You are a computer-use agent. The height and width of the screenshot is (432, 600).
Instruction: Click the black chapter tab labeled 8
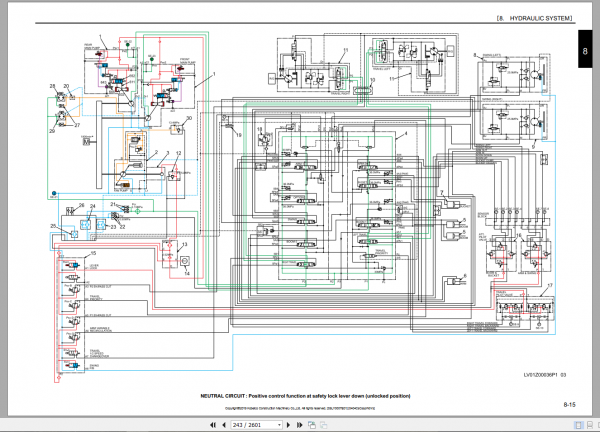(585, 49)
